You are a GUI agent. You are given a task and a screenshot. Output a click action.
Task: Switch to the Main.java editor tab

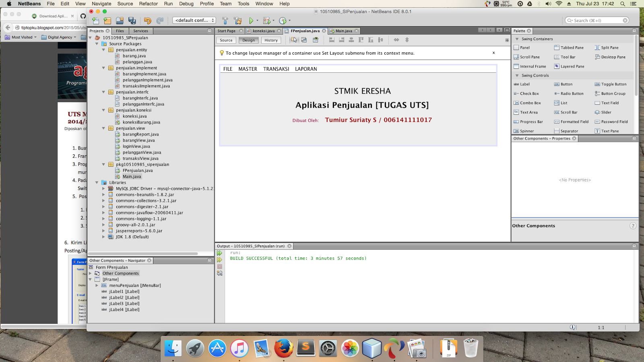tap(344, 31)
